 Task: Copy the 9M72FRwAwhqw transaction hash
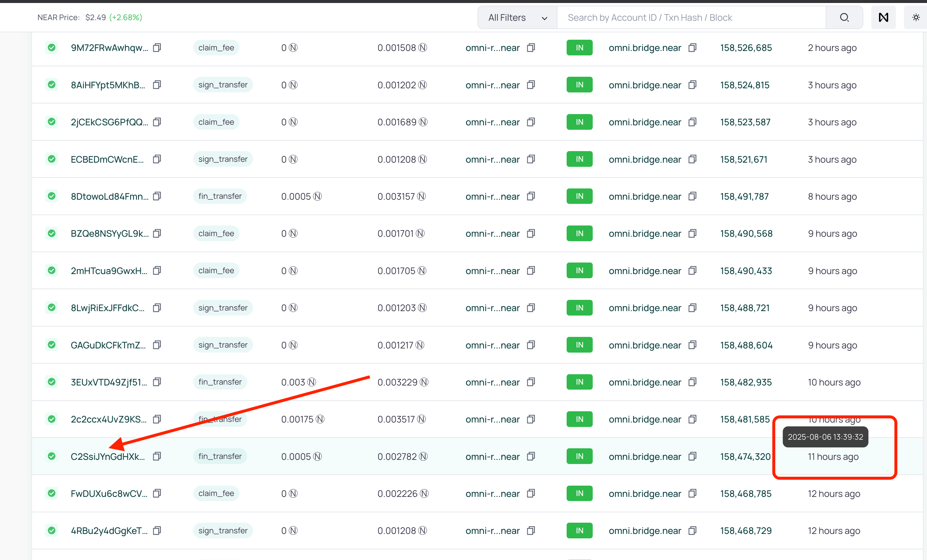click(x=157, y=48)
